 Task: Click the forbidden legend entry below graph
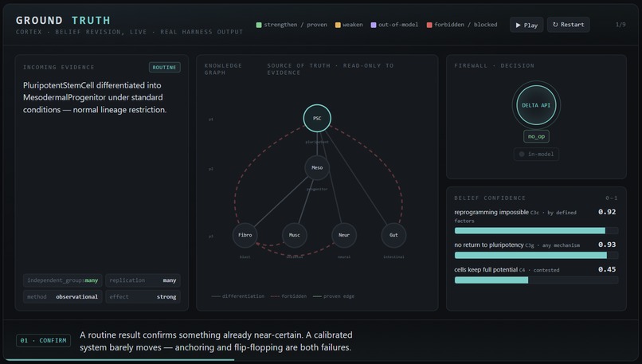point(288,296)
